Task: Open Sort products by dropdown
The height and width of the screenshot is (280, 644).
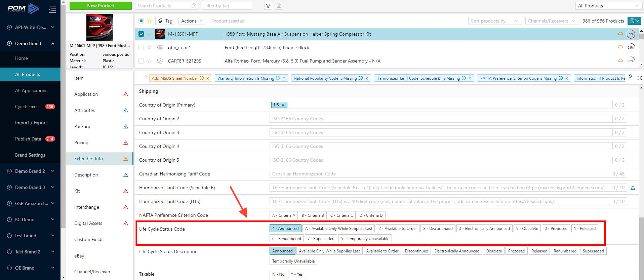Action: coord(495,21)
